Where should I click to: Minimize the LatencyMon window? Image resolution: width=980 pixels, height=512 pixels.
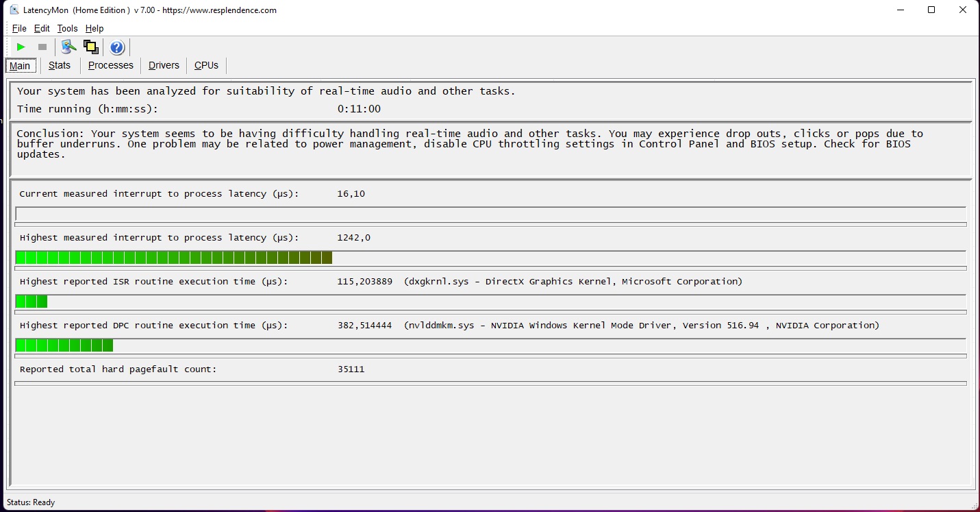(899, 10)
